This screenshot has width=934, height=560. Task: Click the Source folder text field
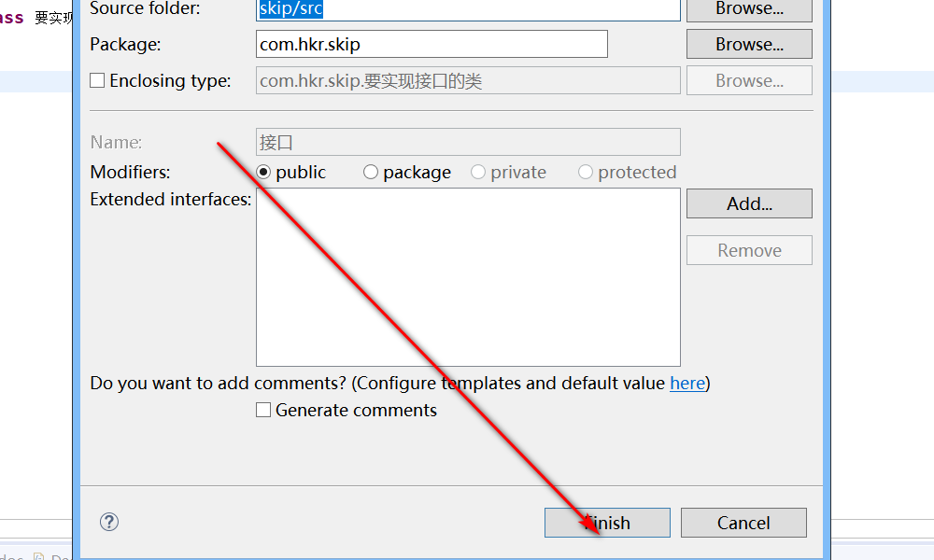coord(467,8)
